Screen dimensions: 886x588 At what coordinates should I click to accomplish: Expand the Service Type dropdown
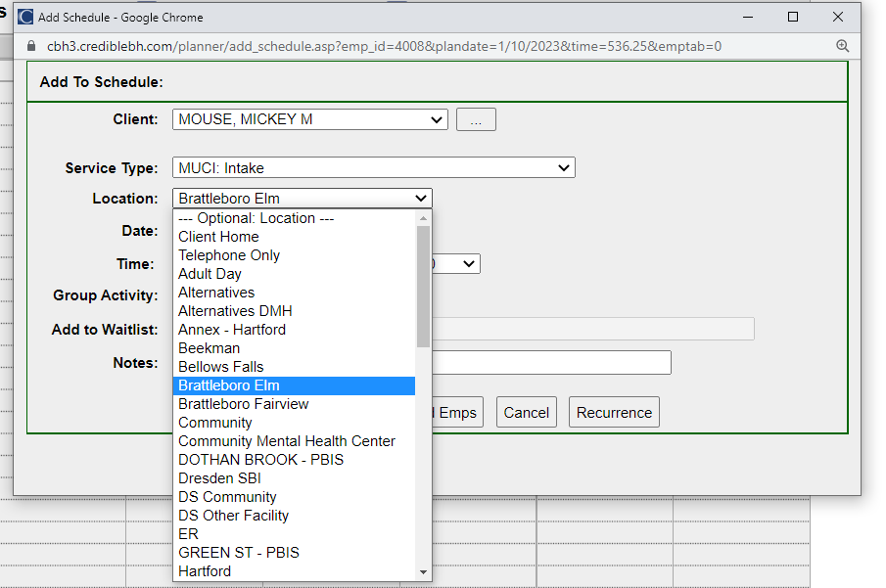click(x=373, y=167)
